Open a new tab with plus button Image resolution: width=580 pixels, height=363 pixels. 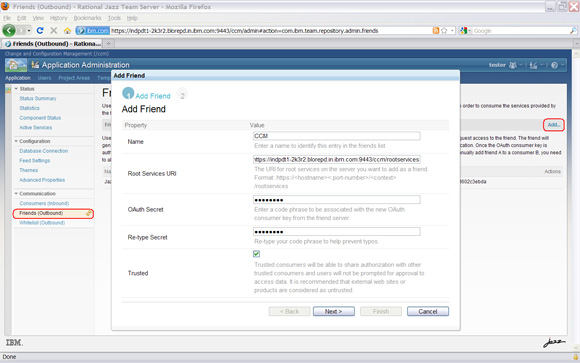point(109,44)
